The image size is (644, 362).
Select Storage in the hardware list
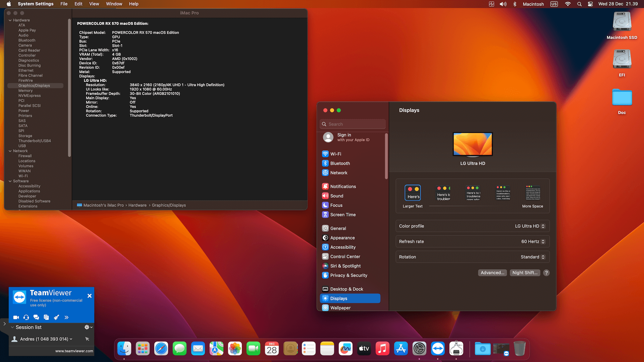(25, 136)
